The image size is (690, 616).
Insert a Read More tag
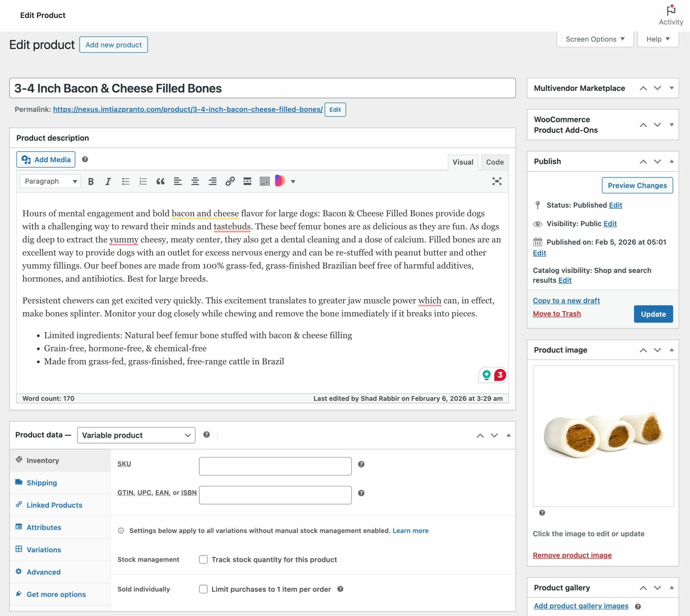tap(247, 181)
